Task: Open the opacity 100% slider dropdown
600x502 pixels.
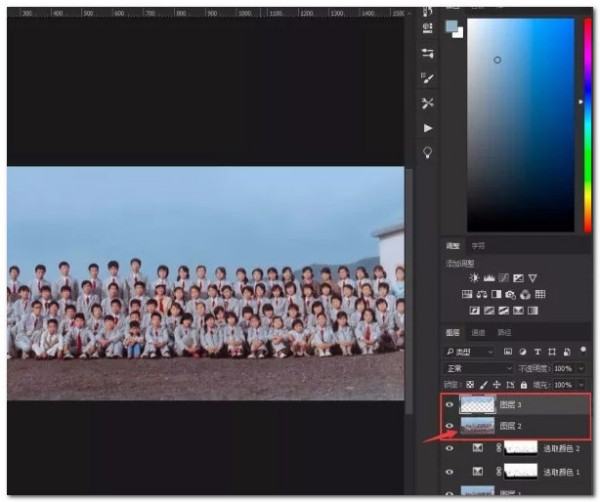Action: (x=582, y=368)
